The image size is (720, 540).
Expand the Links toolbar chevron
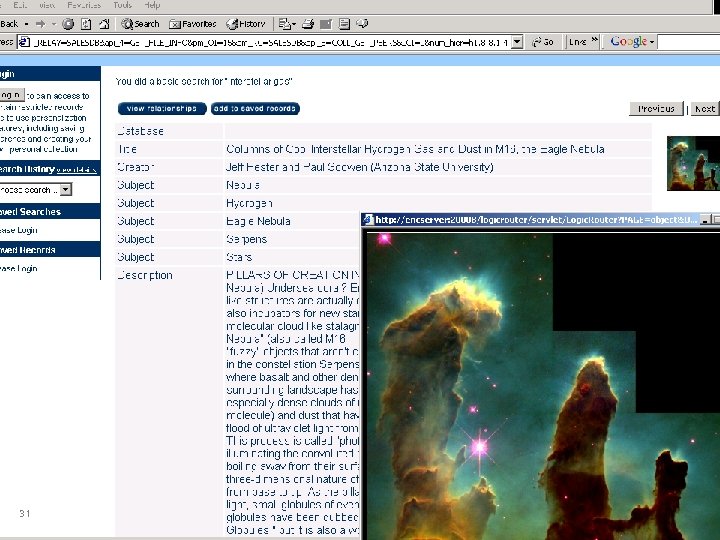pos(595,40)
